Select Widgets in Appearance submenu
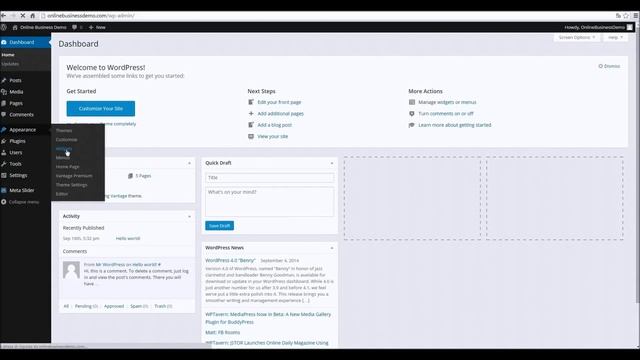640x360 pixels. [x=64, y=149]
